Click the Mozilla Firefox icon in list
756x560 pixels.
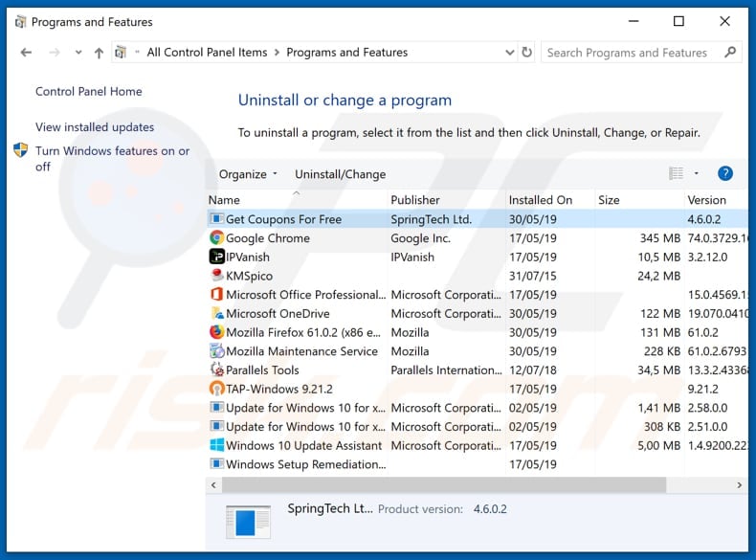tap(216, 332)
